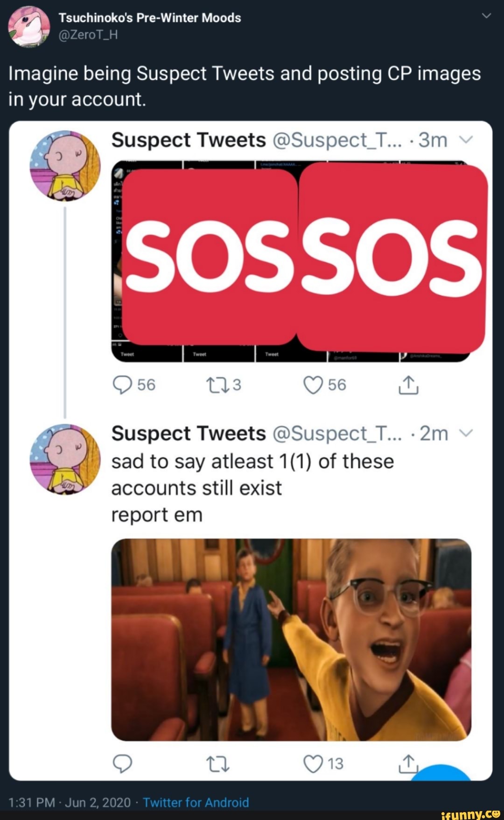
Task: View Tsuchinoko's Pre-Winter Moods profile name
Action: point(150,18)
